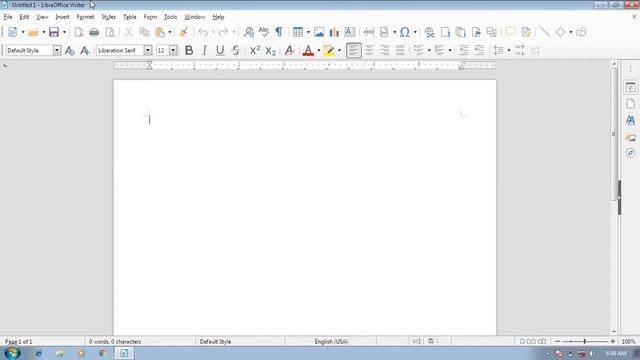Click the Undo arrow icon

tap(203, 32)
